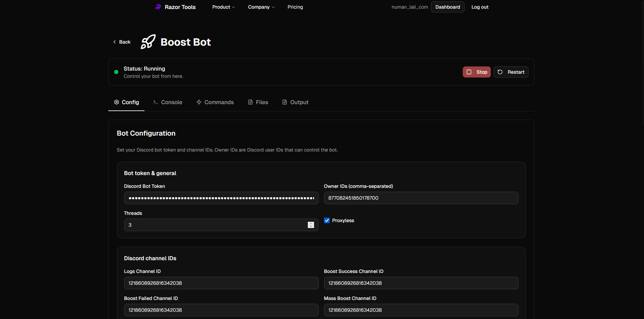Viewport: 644px width, 319px height.
Task: Disable the Proxyless checkbox
Action: [326, 220]
